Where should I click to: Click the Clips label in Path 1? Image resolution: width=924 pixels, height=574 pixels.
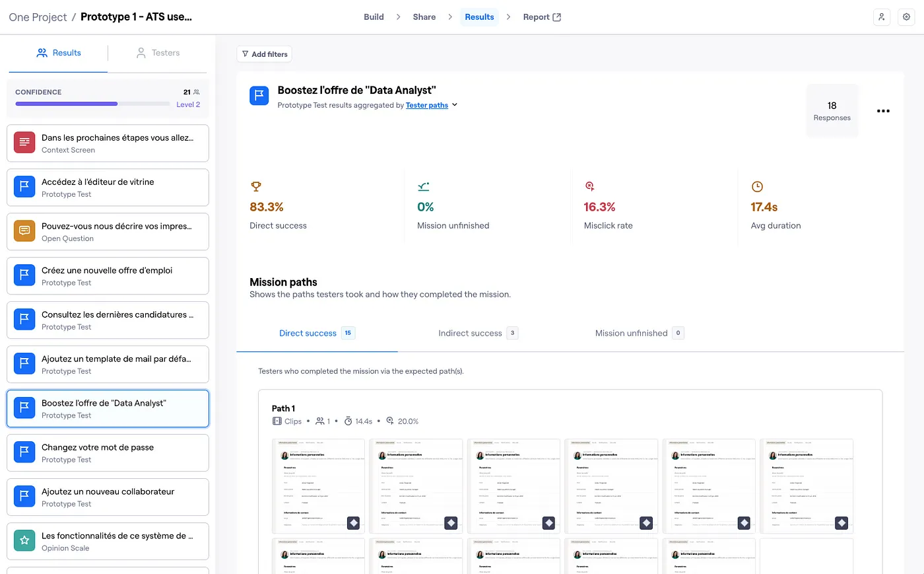pos(293,421)
